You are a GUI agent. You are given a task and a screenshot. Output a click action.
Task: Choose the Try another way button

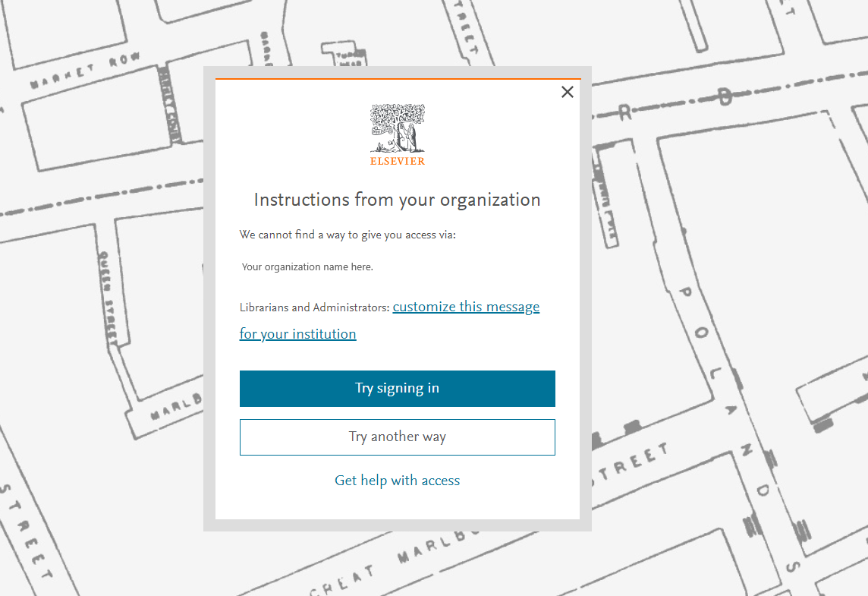coord(397,437)
